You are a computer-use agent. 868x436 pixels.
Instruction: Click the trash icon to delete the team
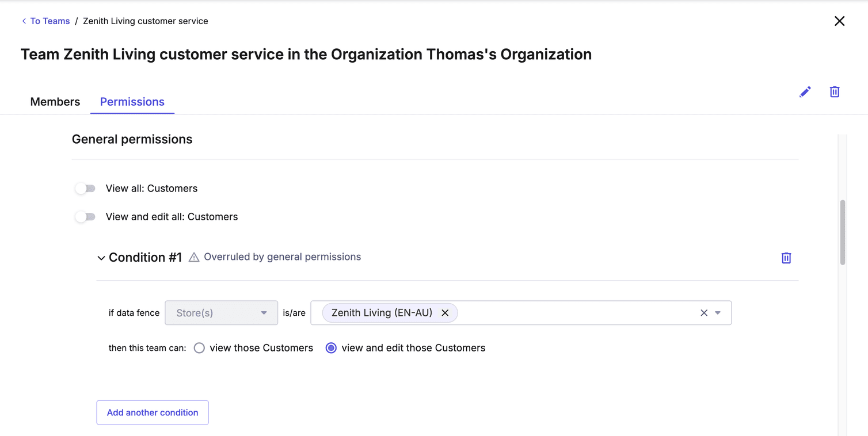point(835,91)
